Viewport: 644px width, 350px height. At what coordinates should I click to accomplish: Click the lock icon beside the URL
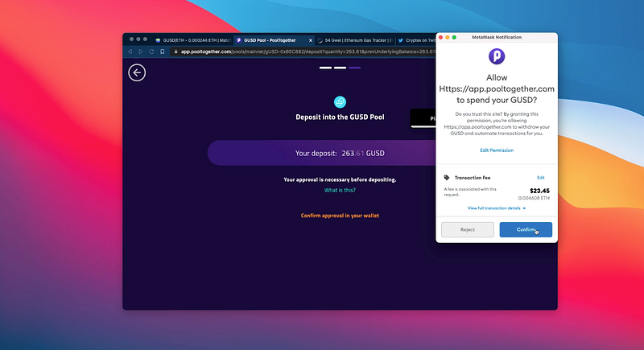(x=175, y=51)
